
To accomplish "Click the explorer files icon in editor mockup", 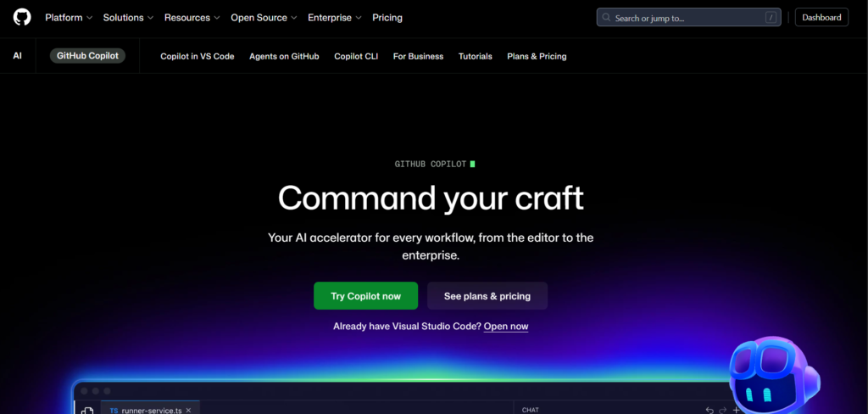I will click(x=87, y=411).
